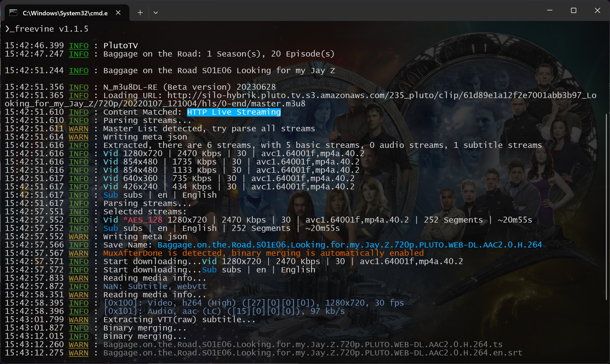
Task: Click the highlighted HTTP Live Streaming text
Action: tap(234, 112)
